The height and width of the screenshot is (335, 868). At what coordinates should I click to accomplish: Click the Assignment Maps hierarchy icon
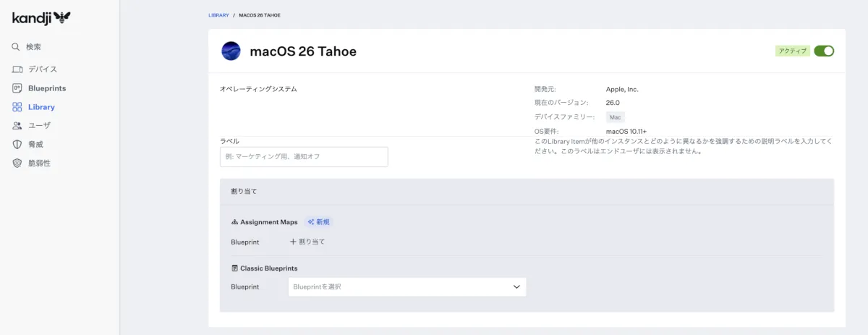tap(234, 222)
